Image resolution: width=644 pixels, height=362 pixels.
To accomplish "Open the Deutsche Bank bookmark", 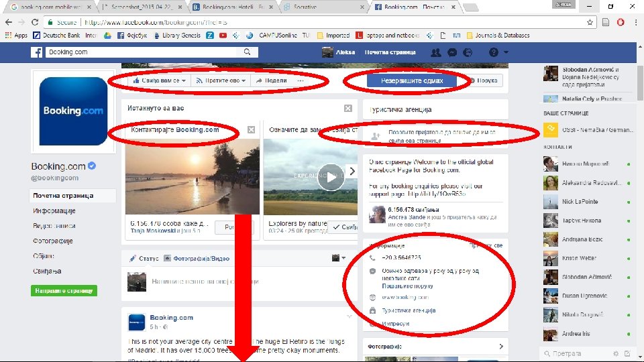I will (56, 36).
